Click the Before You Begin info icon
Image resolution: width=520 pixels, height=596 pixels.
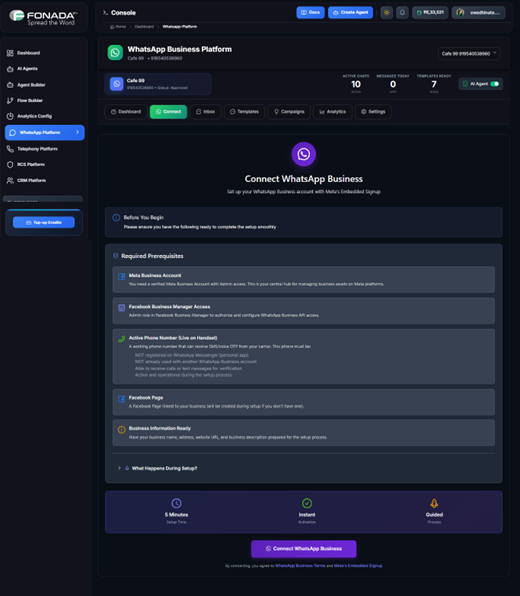pyautogui.click(x=116, y=218)
